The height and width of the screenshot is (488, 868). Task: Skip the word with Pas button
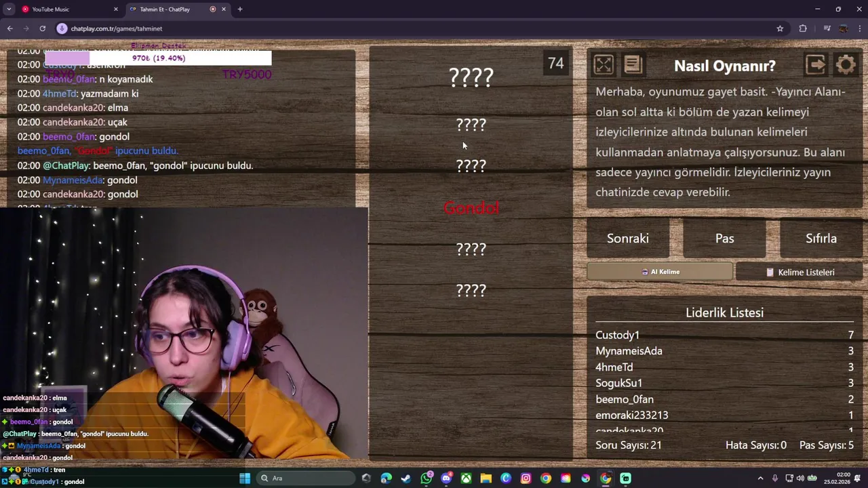(724, 239)
